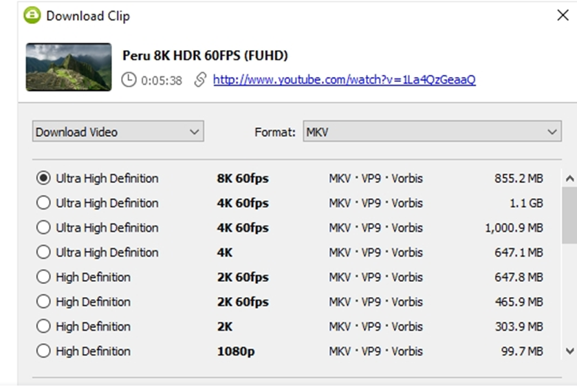Image resolution: width=577 pixels, height=392 pixels.
Task: Close the Download Clip dialog
Action: [x=563, y=15]
